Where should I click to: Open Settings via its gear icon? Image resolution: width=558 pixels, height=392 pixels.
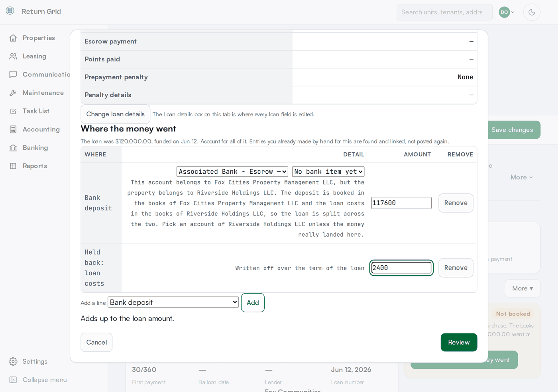coord(13,361)
